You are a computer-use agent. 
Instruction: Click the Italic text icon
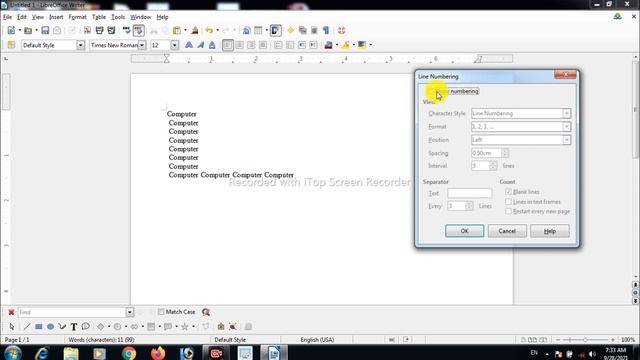click(200, 45)
